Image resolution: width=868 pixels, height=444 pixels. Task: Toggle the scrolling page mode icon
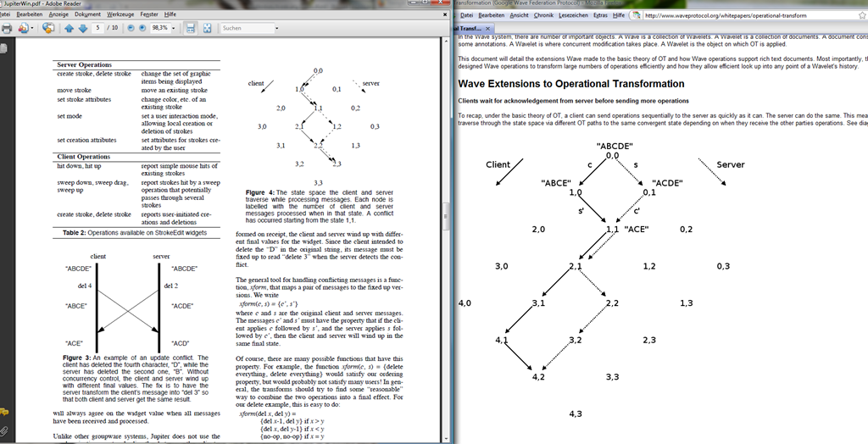(191, 28)
